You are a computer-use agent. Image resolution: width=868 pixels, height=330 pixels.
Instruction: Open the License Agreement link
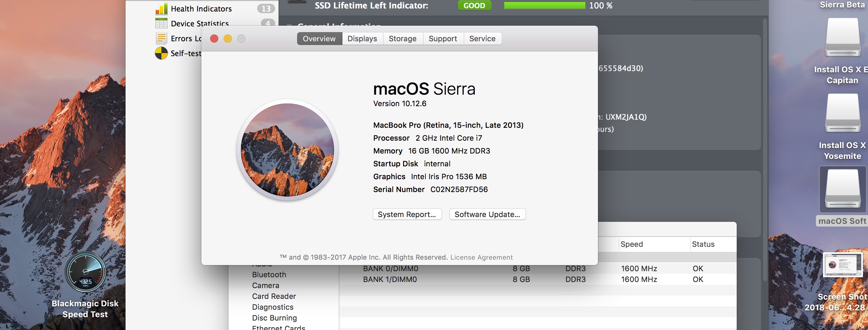point(481,257)
